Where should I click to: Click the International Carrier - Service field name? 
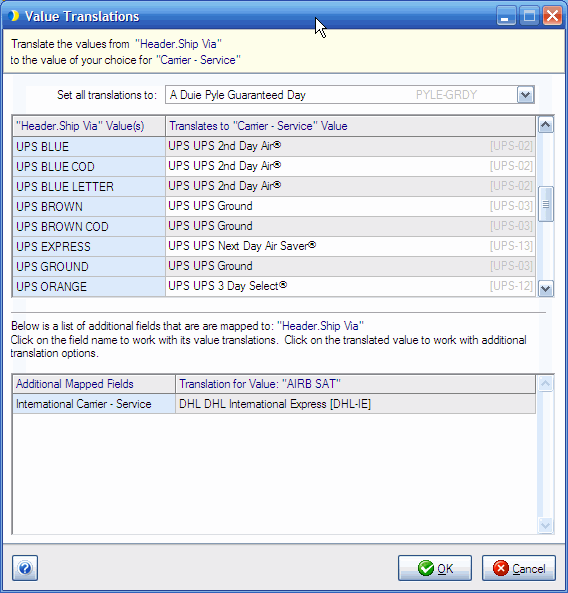(x=94, y=404)
